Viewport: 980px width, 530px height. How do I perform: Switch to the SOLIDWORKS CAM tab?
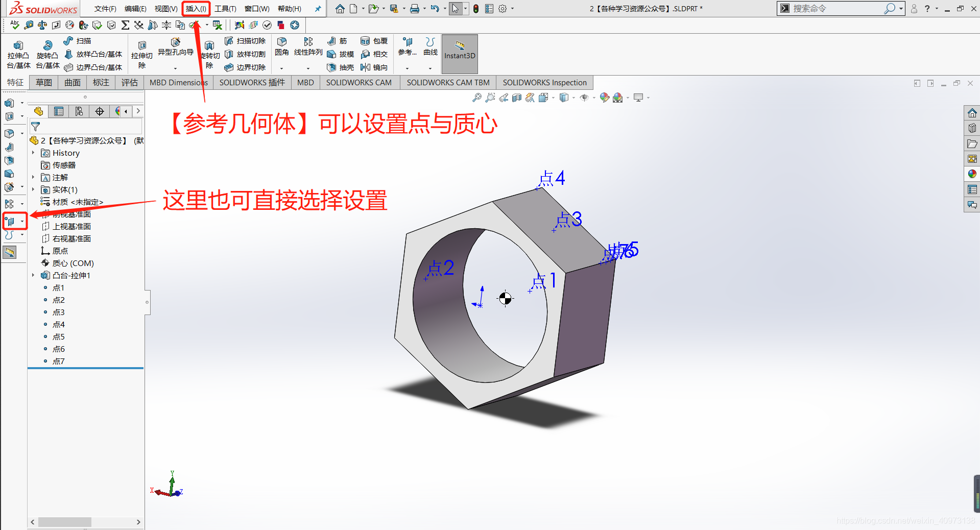[x=358, y=82]
